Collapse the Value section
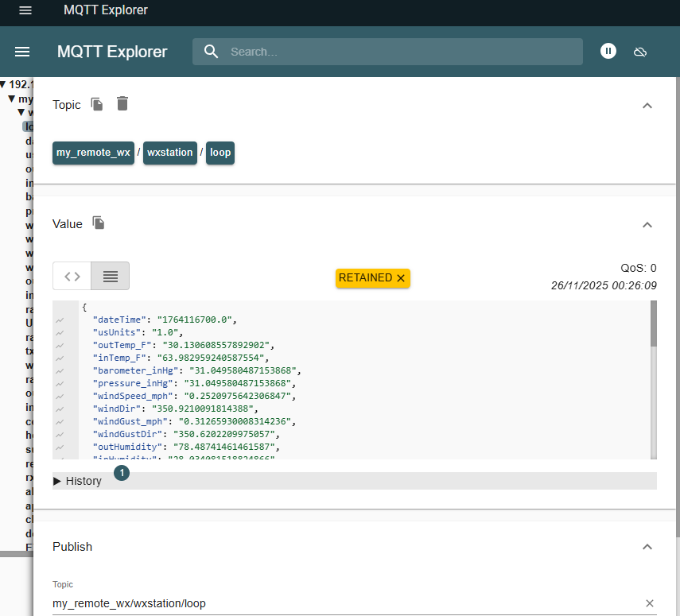Image resolution: width=680 pixels, height=616 pixels. (647, 225)
